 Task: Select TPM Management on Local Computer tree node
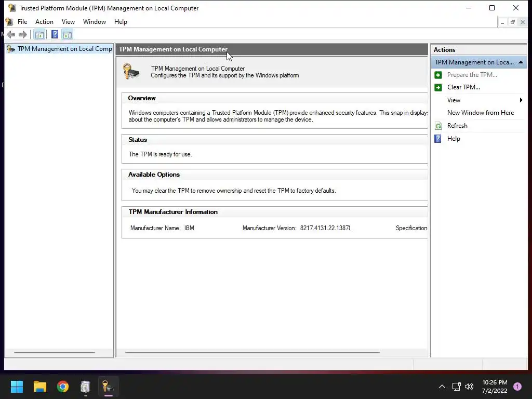(59, 49)
